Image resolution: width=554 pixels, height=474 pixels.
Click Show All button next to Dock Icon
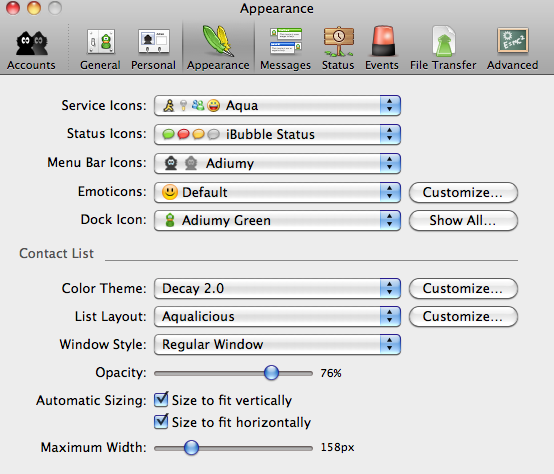[x=463, y=221]
